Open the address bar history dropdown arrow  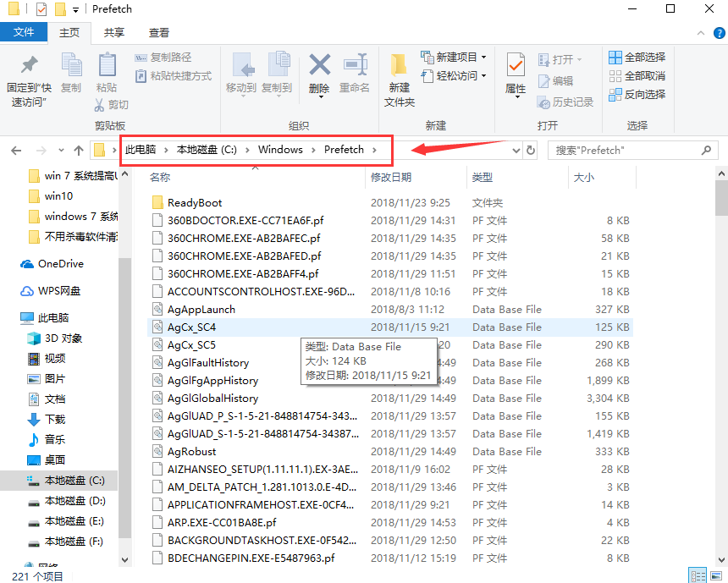[516, 151]
